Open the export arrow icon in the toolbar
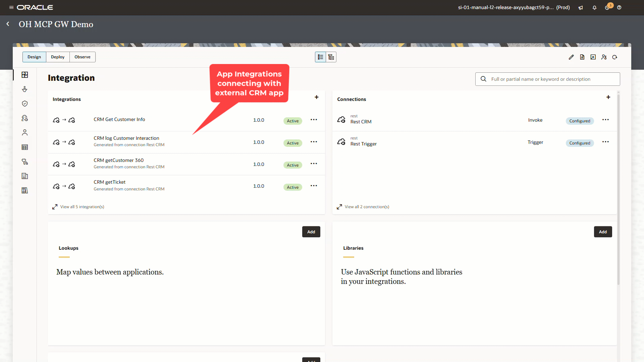 click(x=593, y=57)
